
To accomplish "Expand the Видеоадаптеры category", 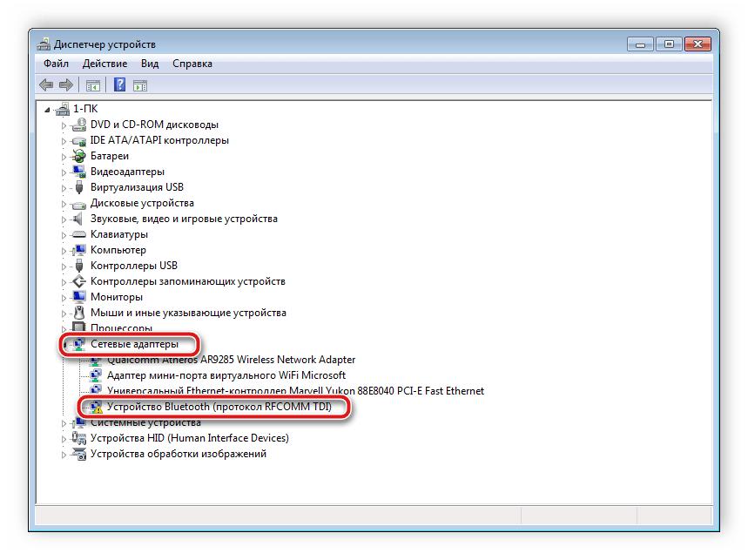I will click(64, 172).
